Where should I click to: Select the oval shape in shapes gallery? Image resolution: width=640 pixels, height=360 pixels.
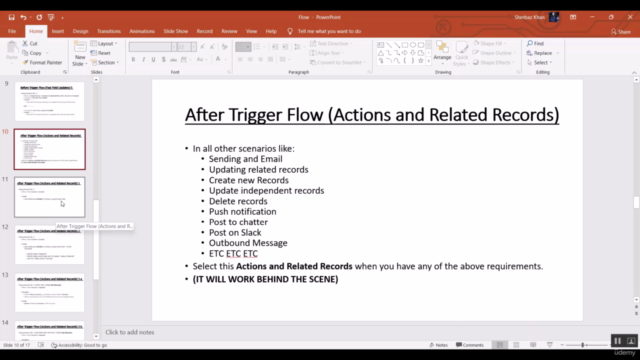coord(413,44)
